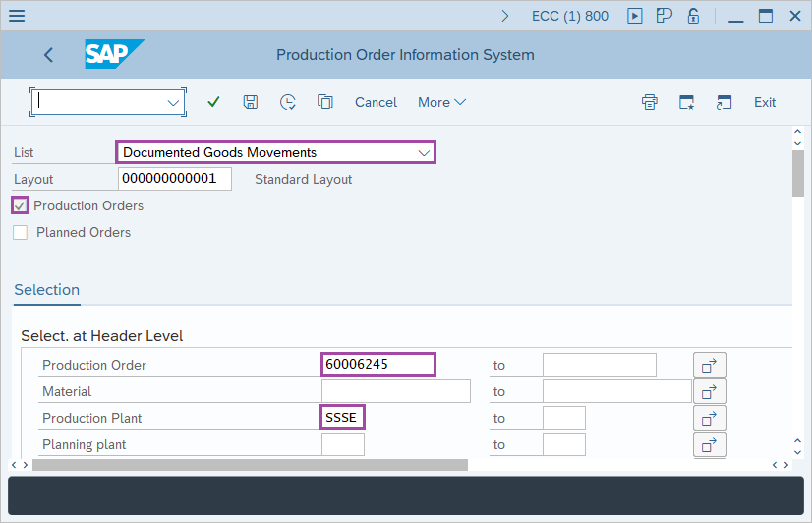Click the Cancel button
812x523 pixels.
click(376, 102)
